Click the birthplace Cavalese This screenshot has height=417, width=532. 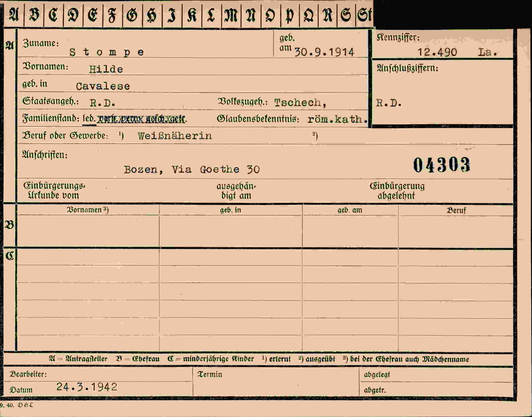tap(103, 86)
